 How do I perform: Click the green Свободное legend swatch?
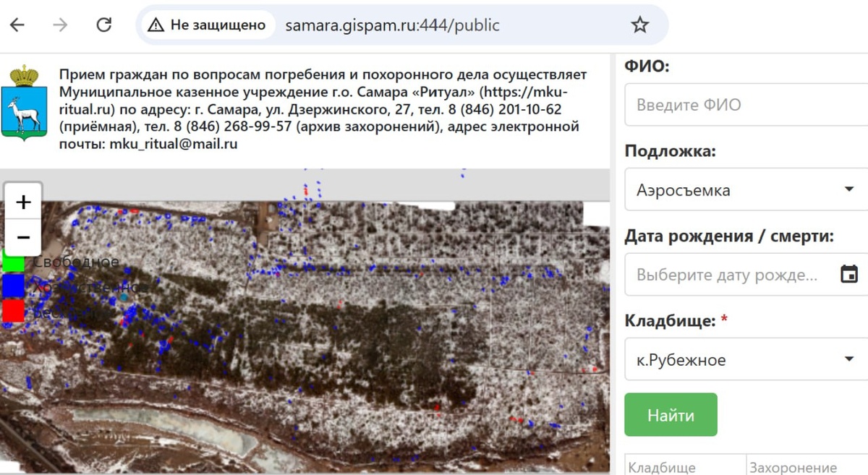coord(14,261)
